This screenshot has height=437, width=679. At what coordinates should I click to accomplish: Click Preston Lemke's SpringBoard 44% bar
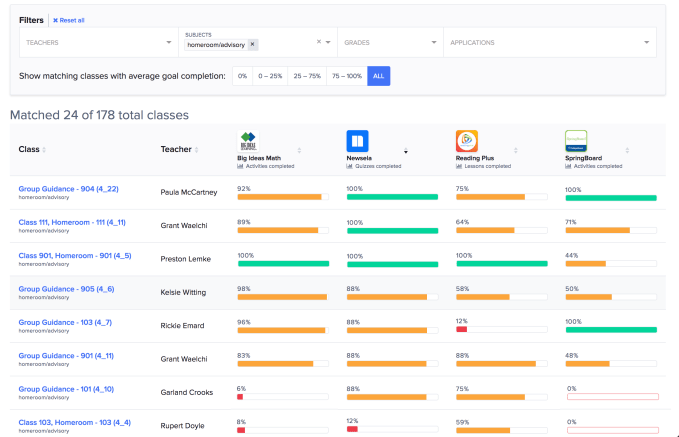tap(611, 264)
